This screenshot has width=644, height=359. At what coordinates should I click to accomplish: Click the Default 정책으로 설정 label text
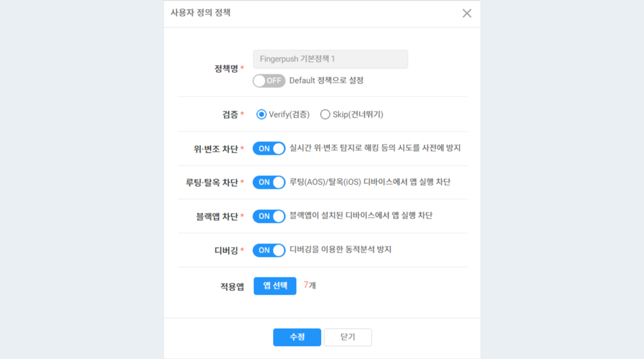pyautogui.click(x=326, y=80)
